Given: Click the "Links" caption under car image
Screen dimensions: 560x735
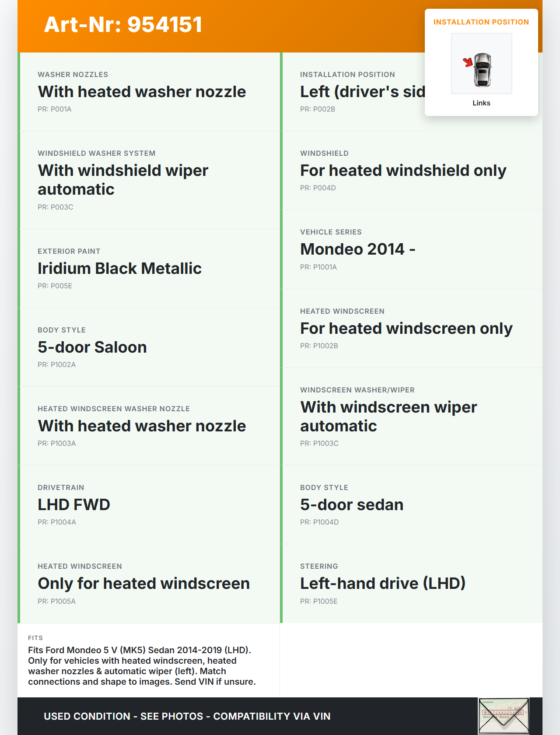Looking at the screenshot, I should (481, 103).
